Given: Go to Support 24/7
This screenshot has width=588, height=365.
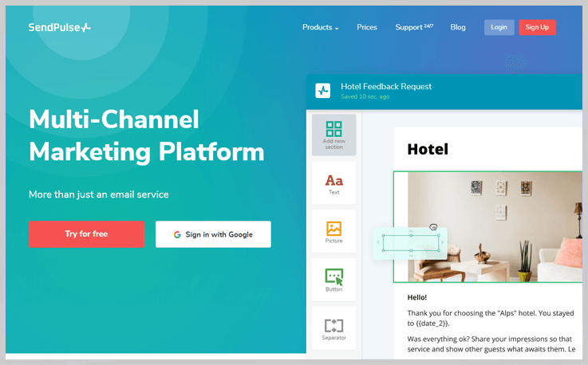Looking at the screenshot, I should click(414, 27).
